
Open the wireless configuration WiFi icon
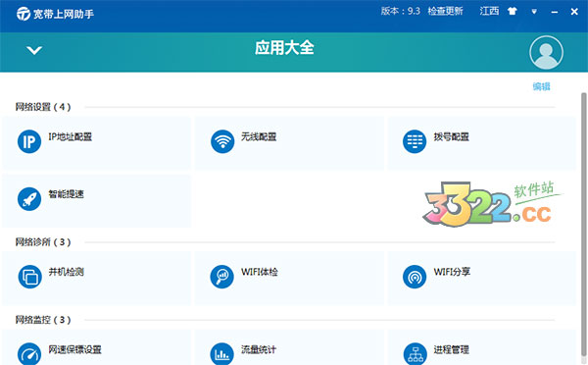(x=222, y=141)
